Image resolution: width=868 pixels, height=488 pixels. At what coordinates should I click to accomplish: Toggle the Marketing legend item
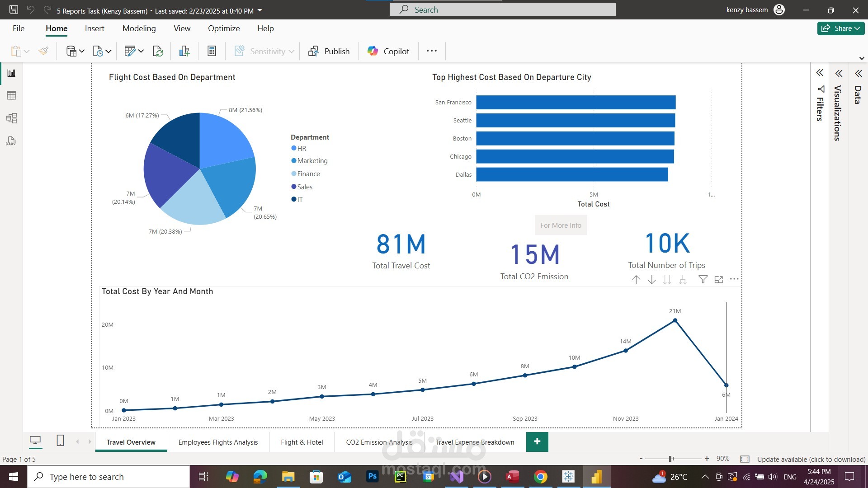pos(310,161)
